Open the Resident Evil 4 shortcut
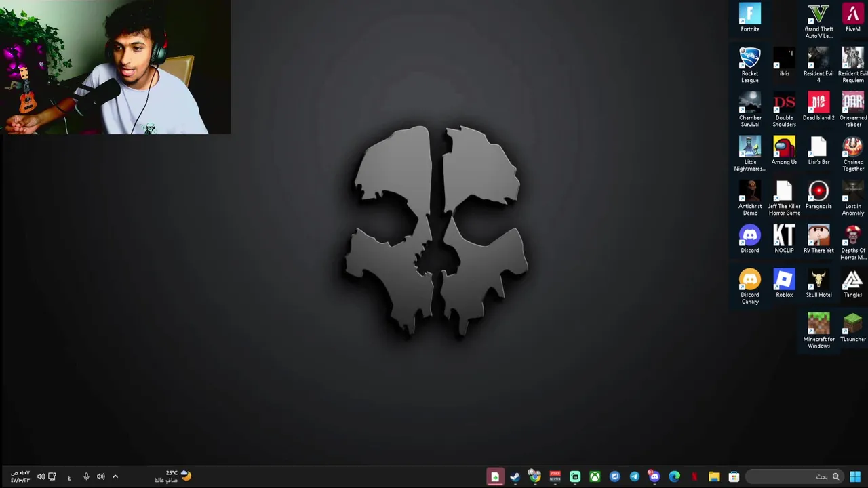 tap(818, 66)
